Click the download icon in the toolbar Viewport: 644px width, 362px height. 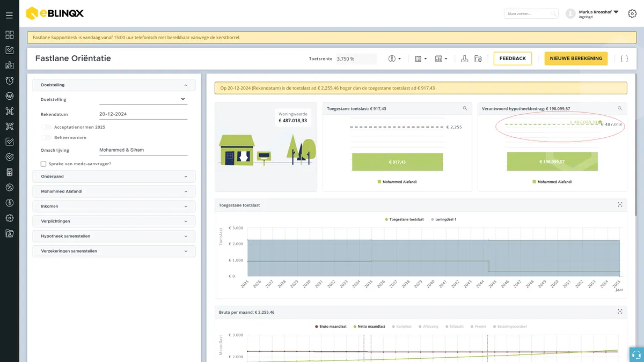(x=465, y=58)
